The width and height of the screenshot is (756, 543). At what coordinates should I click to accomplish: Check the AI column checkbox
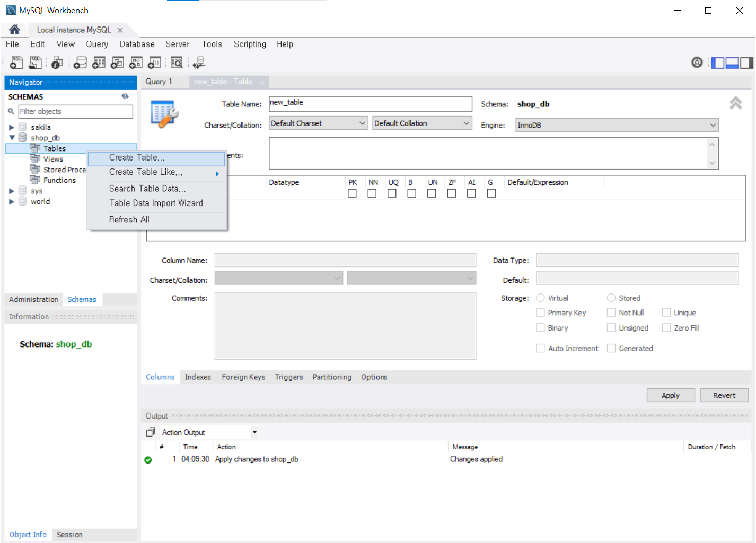[471, 193]
